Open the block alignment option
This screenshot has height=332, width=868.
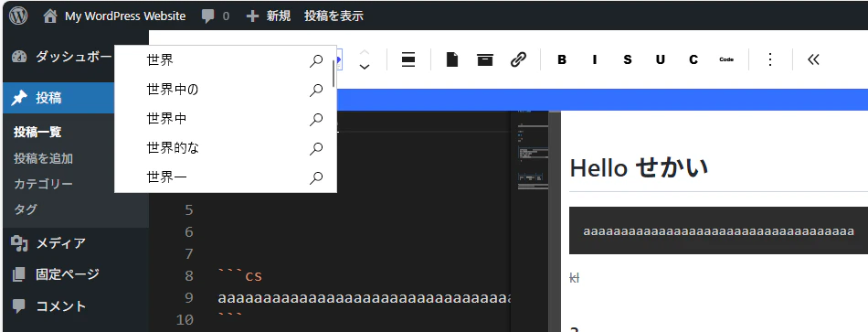[x=408, y=59]
